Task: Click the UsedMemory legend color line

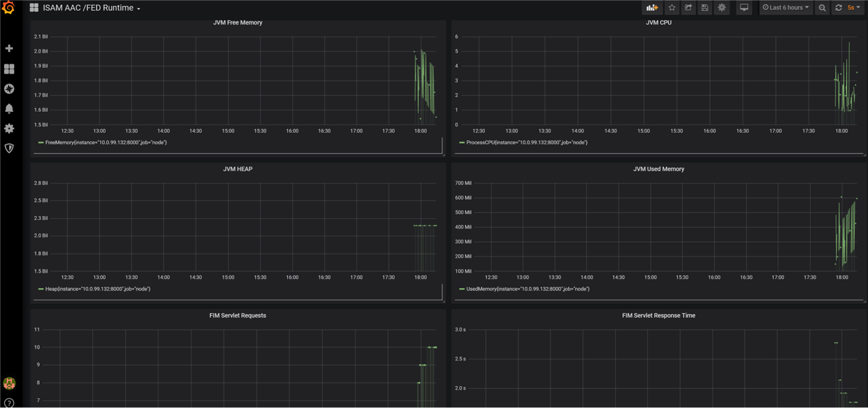Action: tap(462, 289)
